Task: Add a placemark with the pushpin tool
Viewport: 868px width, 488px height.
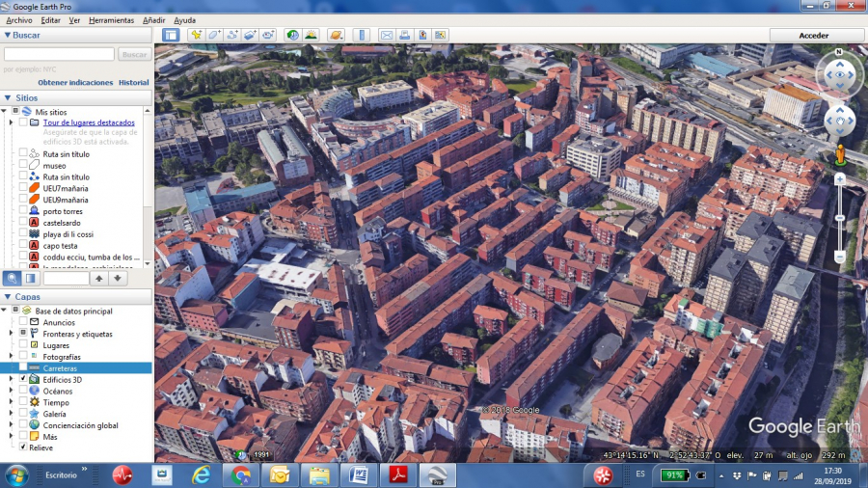Action: (x=196, y=35)
